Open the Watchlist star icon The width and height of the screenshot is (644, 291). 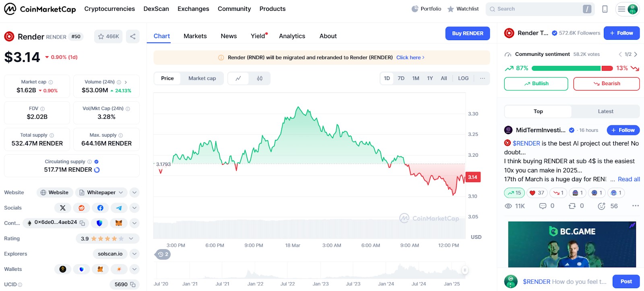(450, 9)
